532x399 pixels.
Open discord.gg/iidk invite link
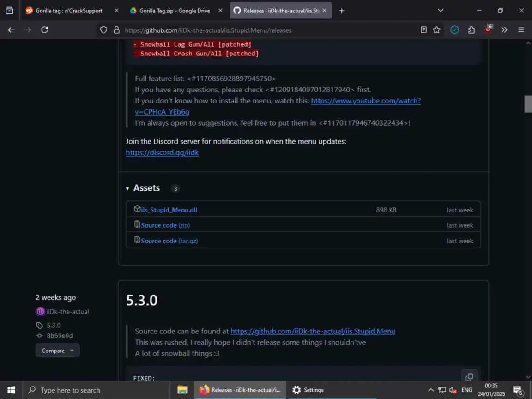[x=162, y=152]
